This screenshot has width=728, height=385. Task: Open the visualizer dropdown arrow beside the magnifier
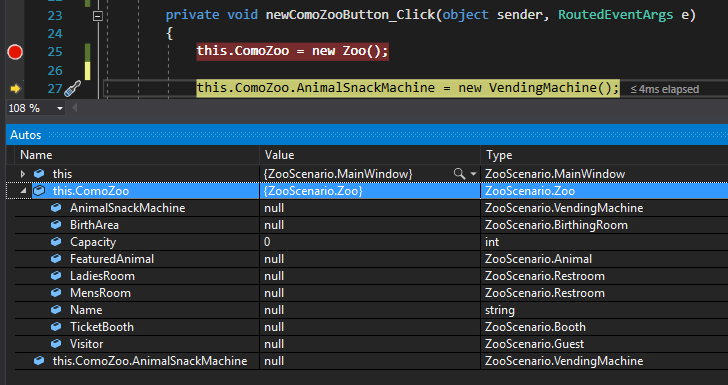point(473,174)
